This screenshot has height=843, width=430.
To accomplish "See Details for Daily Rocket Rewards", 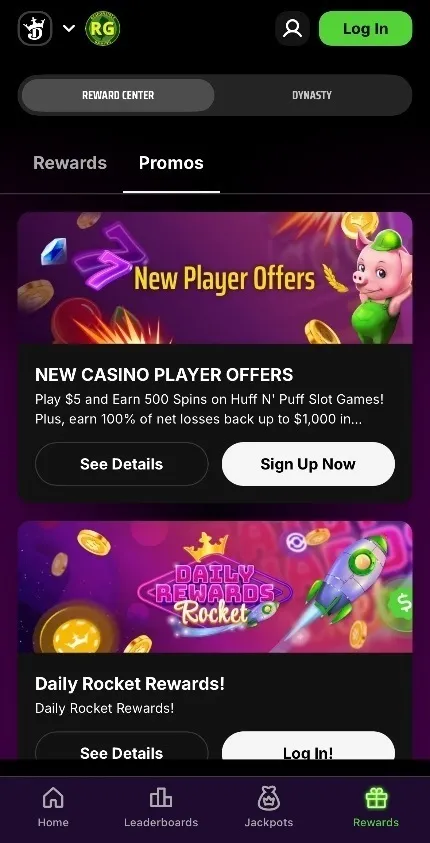I will [x=121, y=747].
